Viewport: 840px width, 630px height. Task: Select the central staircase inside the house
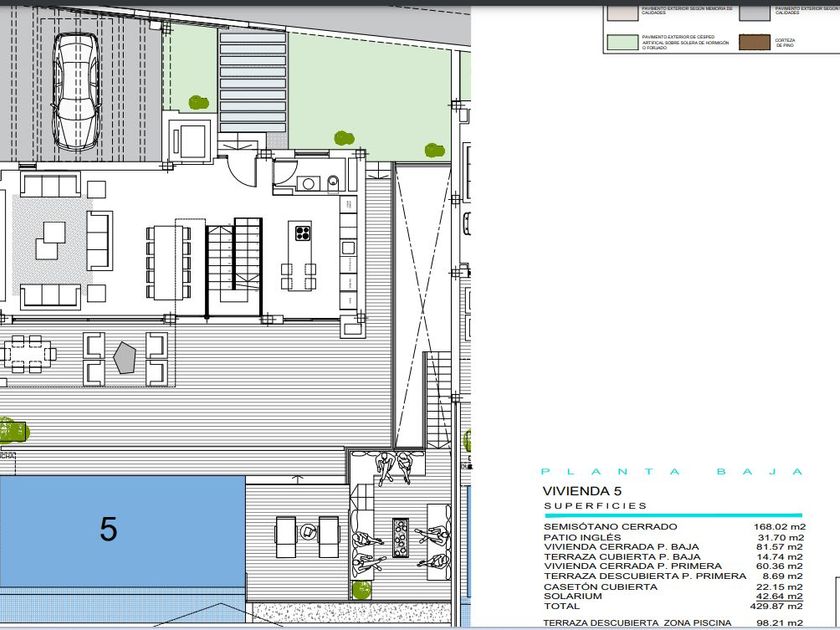coord(235,260)
